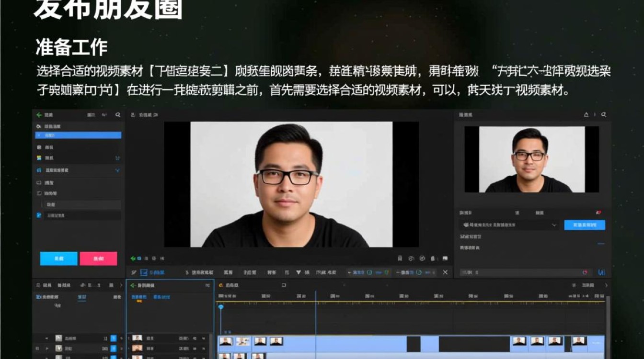Open search via the right panel magnifier icon
This screenshot has height=359, width=644.
[604, 115]
